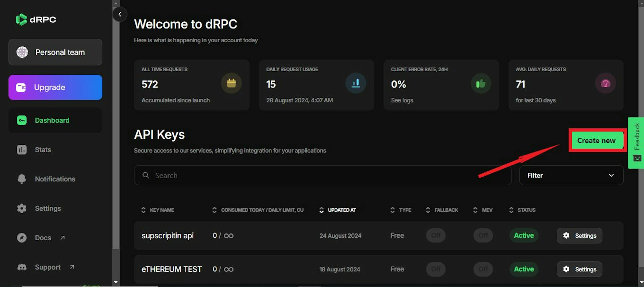
Task: Click the 71 average daily requests value
Action: (521, 84)
